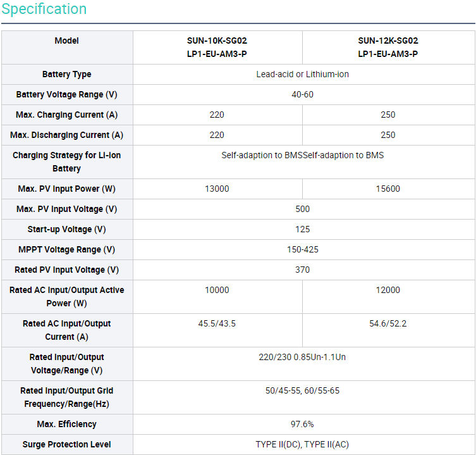Click the Specification heading

point(44,9)
